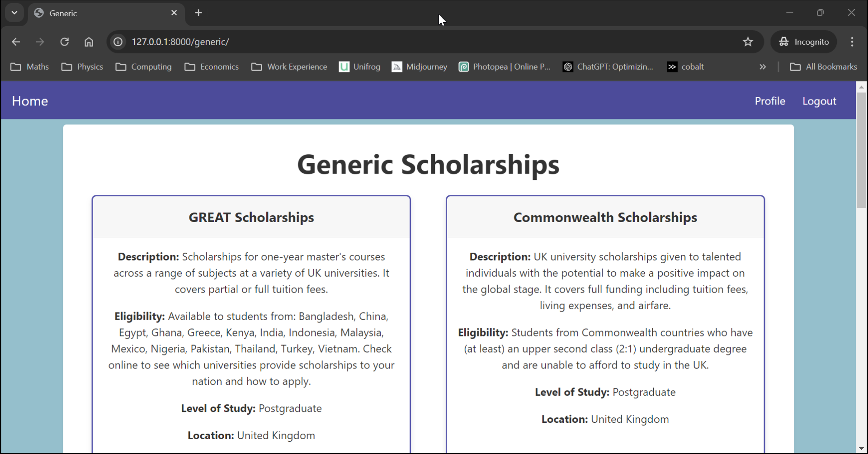Open the cobalt bookmark
868x454 pixels.
(x=685, y=67)
